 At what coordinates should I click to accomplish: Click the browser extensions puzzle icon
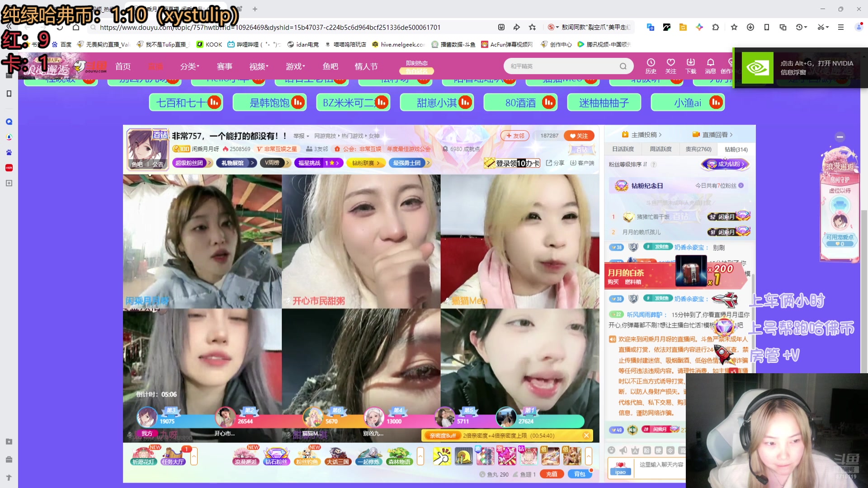tap(715, 27)
